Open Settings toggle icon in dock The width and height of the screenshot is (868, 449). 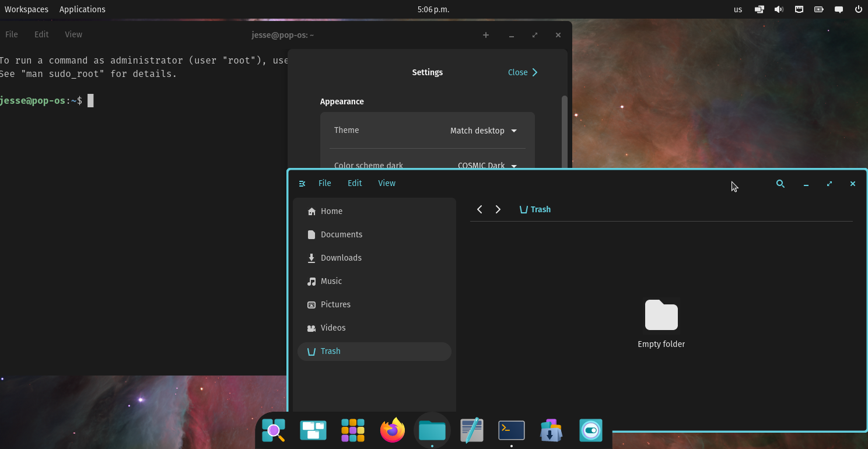click(x=591, y=430)
